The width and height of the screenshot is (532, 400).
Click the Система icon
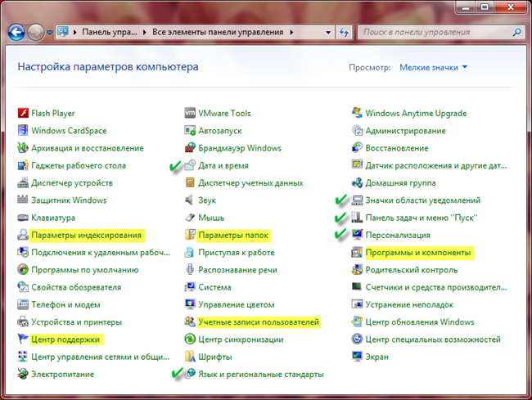click(190, 287)
